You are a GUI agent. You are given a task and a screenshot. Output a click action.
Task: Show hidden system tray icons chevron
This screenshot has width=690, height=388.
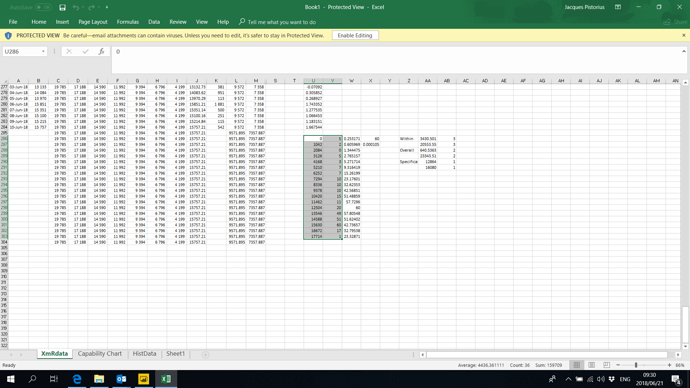(568, 379)
